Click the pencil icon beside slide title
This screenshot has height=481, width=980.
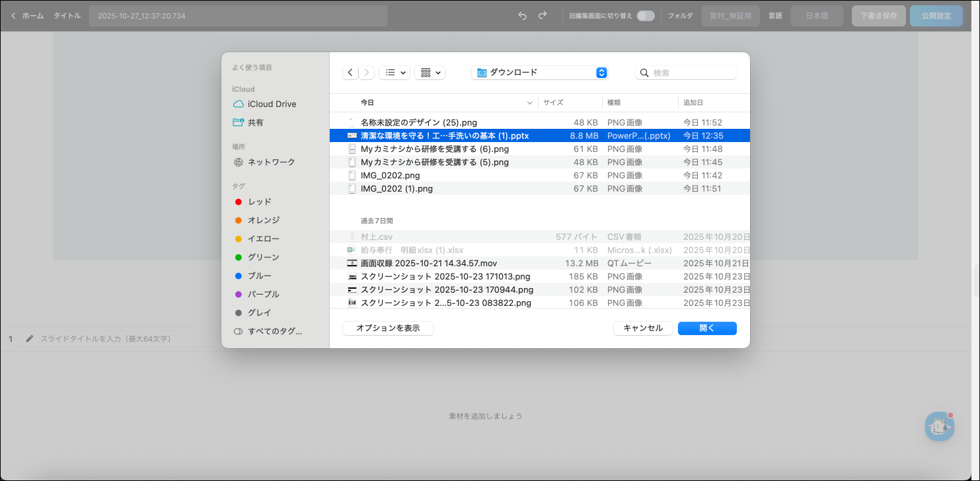click(29, 339)
